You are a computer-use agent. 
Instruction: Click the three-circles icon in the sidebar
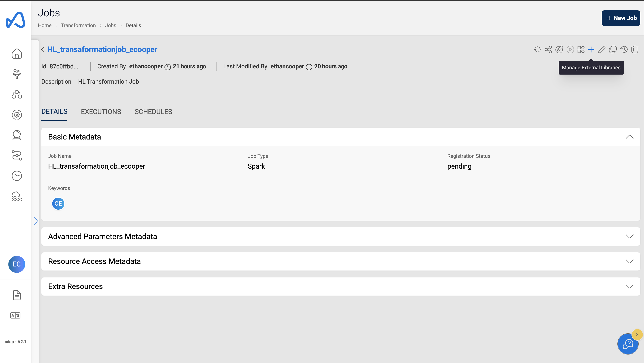(x=17, y=94)
